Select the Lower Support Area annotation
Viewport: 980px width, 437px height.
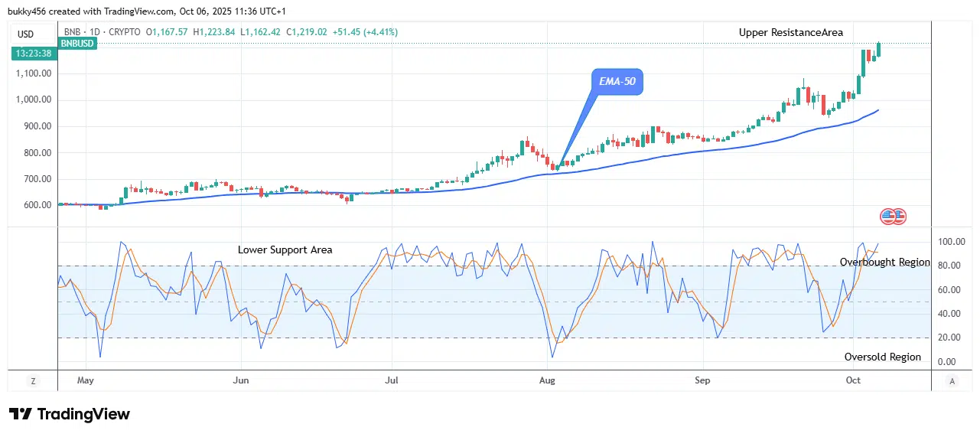(x=285, y=249)
